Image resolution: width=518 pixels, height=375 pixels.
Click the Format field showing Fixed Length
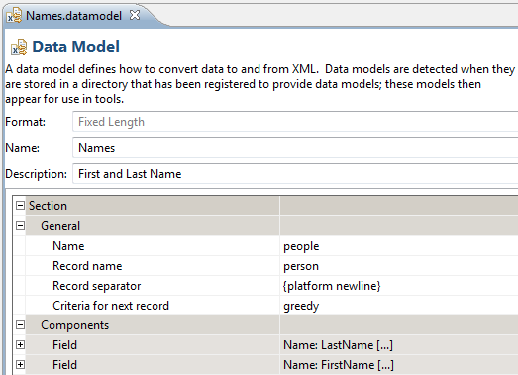tap(295, 122)
